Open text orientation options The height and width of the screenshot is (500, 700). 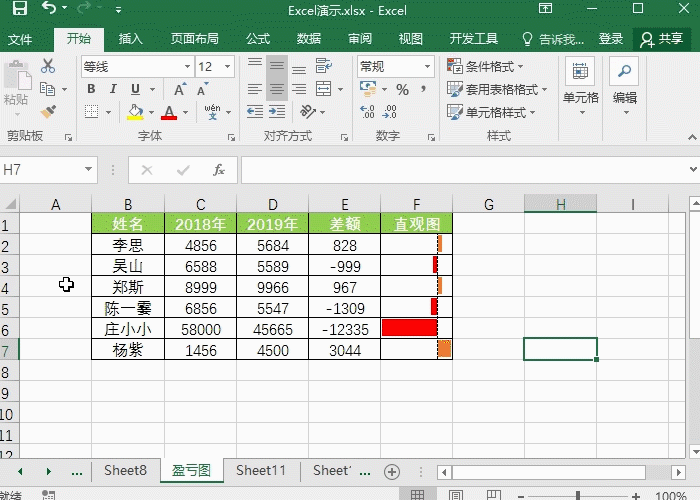click(308, 112)
